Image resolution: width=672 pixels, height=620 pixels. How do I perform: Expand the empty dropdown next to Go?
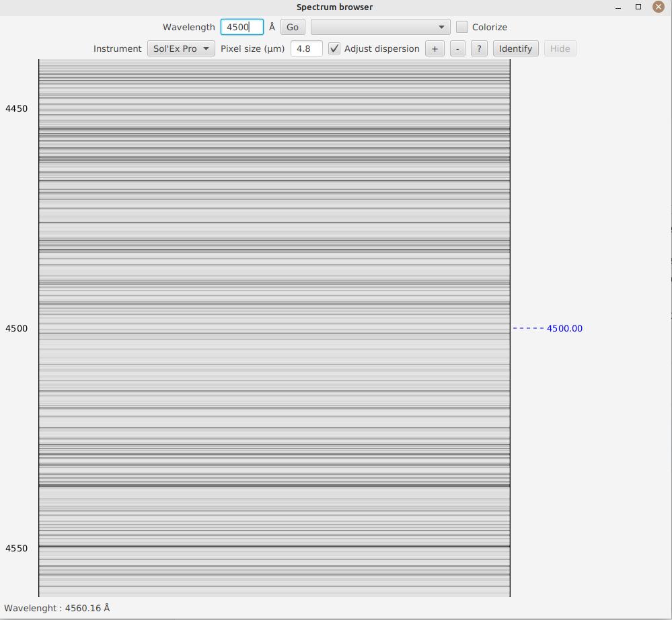click(x=380, y=28)
